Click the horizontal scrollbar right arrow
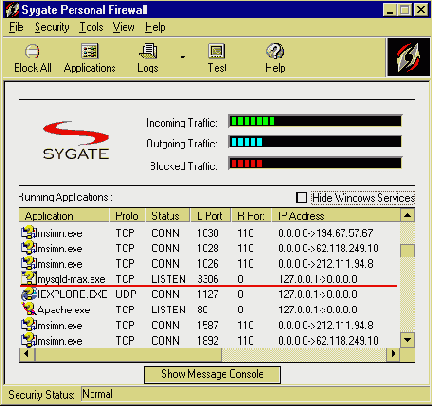Viewport: 432px width, 406px height. (x=393, y=354)
